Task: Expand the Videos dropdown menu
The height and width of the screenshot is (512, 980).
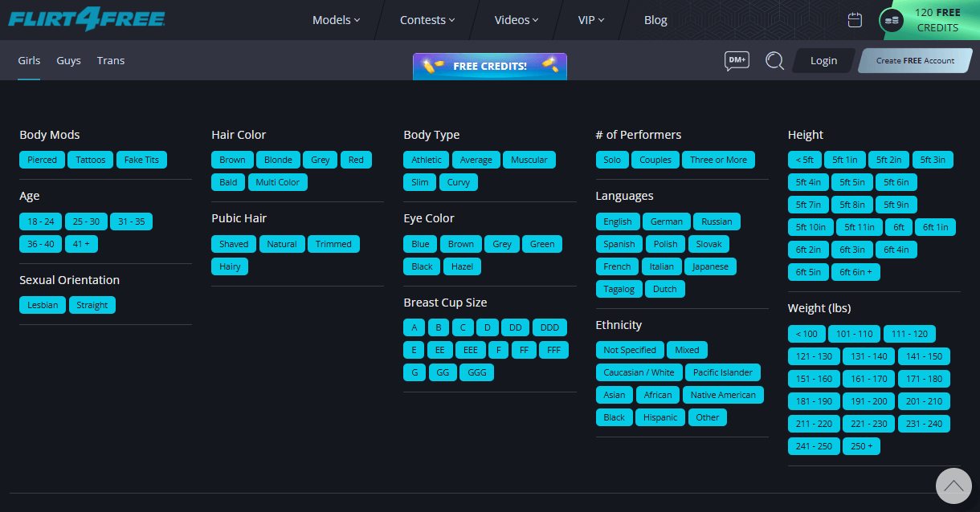Action: pos(517,20)
